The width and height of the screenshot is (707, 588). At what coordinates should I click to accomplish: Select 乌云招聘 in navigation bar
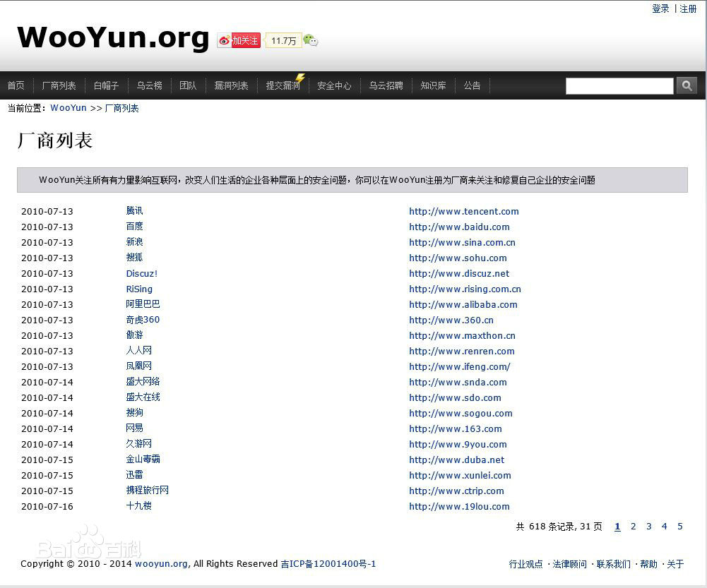point(386,85)
